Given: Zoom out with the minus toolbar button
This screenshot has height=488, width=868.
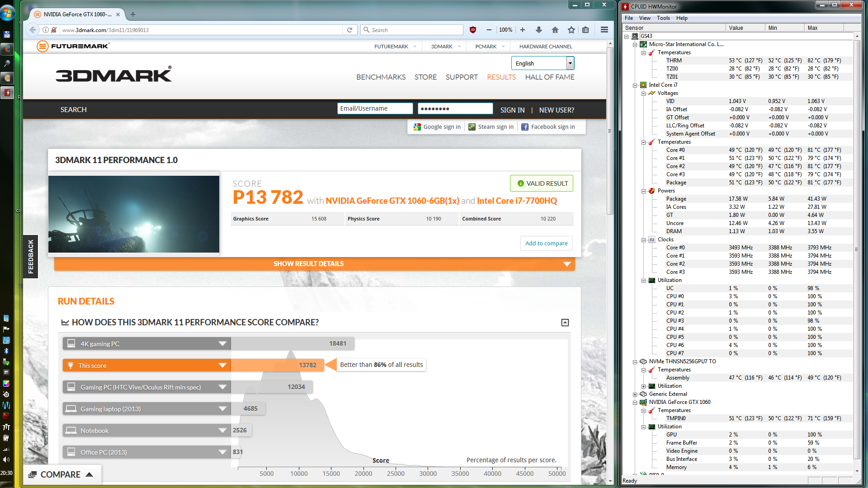Looking at the screenshot, I should (x=489, y=30).
